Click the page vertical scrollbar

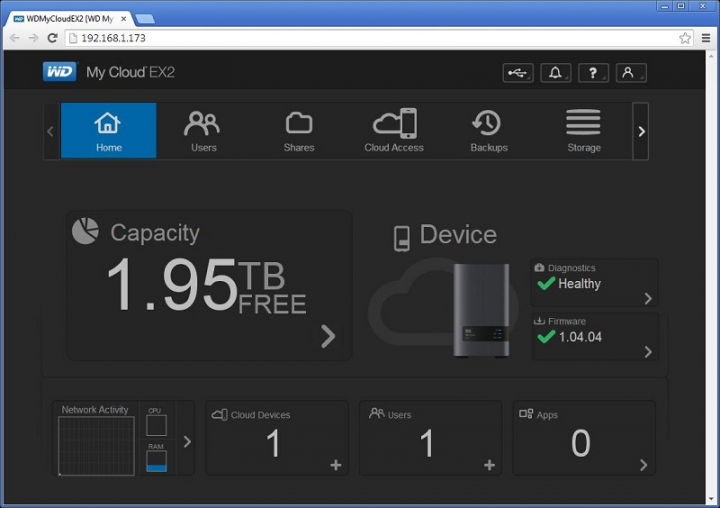712,276
